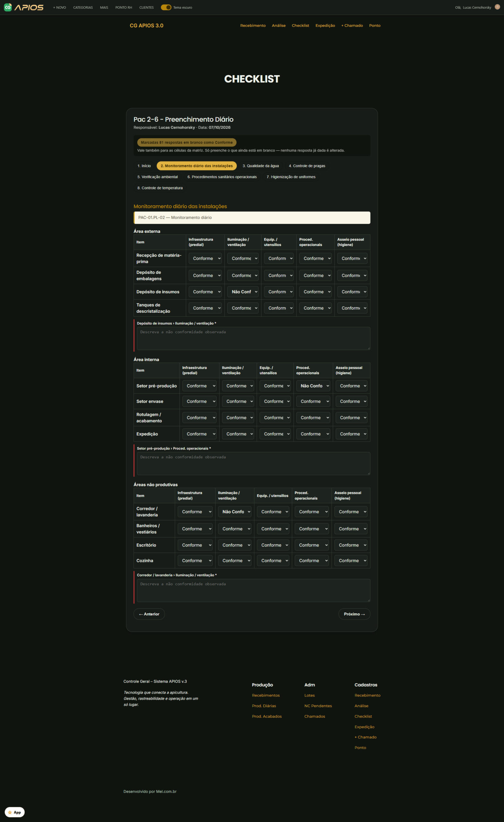This screenshot has width=504, height=822.
Task: Click the Próximo button
Action: coord(354,614)
